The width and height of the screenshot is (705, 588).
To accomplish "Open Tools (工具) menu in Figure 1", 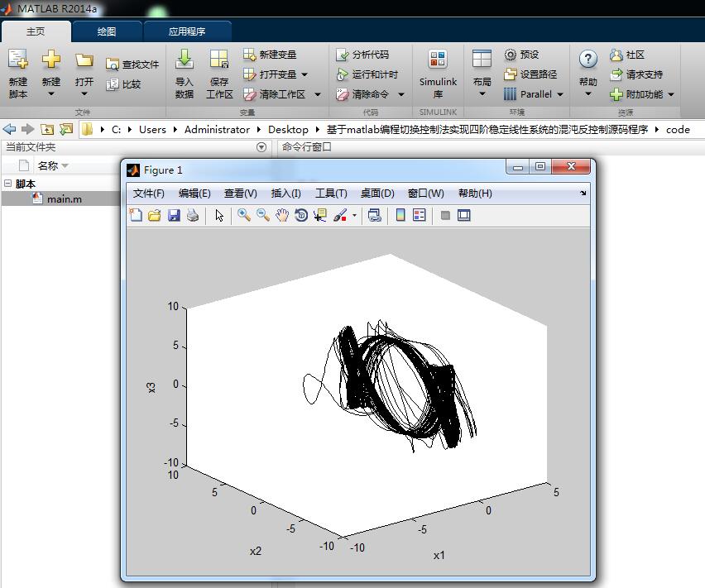I will point(331,194).
